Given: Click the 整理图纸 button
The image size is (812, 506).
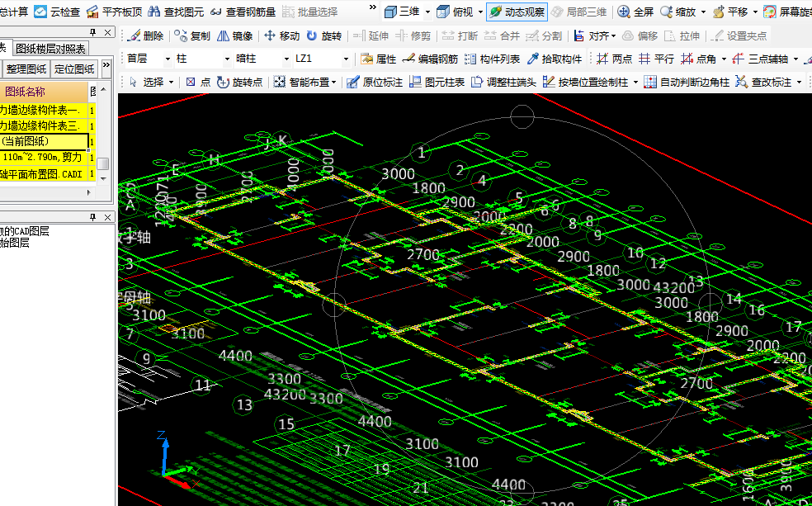Looking at the screenshot, I should point(26,69).
